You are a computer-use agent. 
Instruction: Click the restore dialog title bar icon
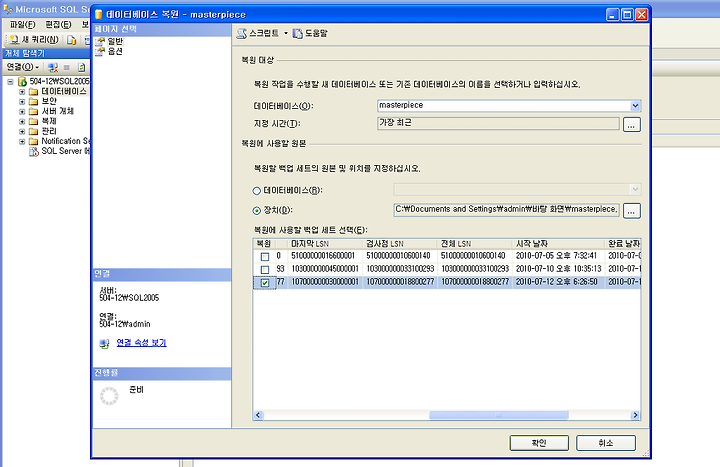tap(98, 15)
